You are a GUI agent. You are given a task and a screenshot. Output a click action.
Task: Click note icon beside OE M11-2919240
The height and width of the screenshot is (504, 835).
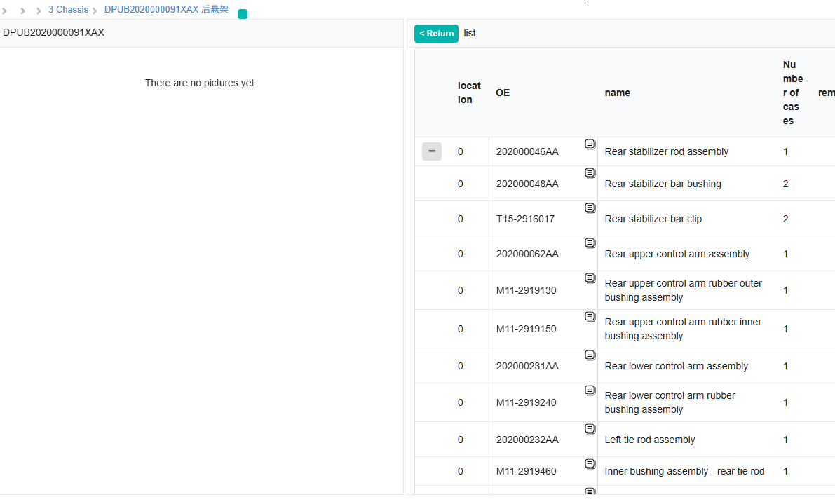[x=590, y=390]
